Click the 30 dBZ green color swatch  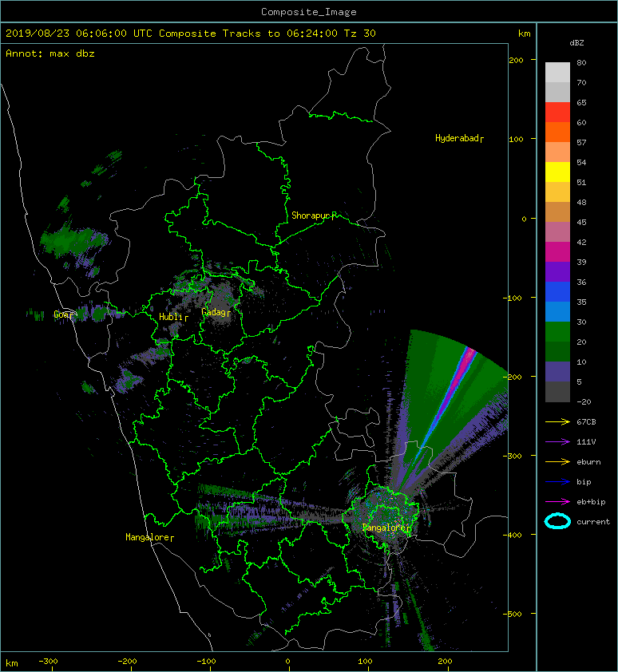(x=557, y=332)
